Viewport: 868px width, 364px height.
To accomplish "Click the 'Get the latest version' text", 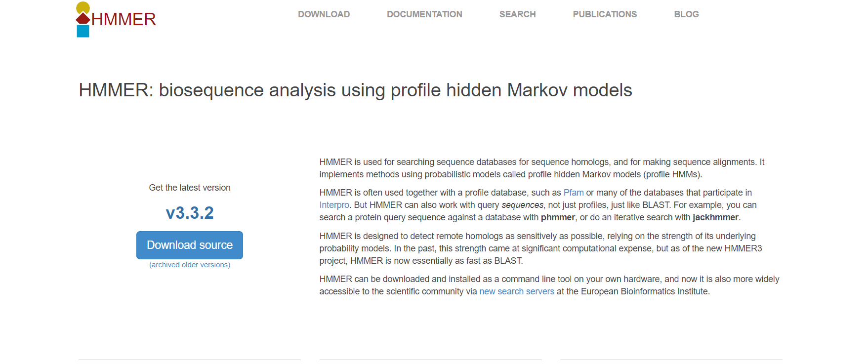I will pos(190,188).
